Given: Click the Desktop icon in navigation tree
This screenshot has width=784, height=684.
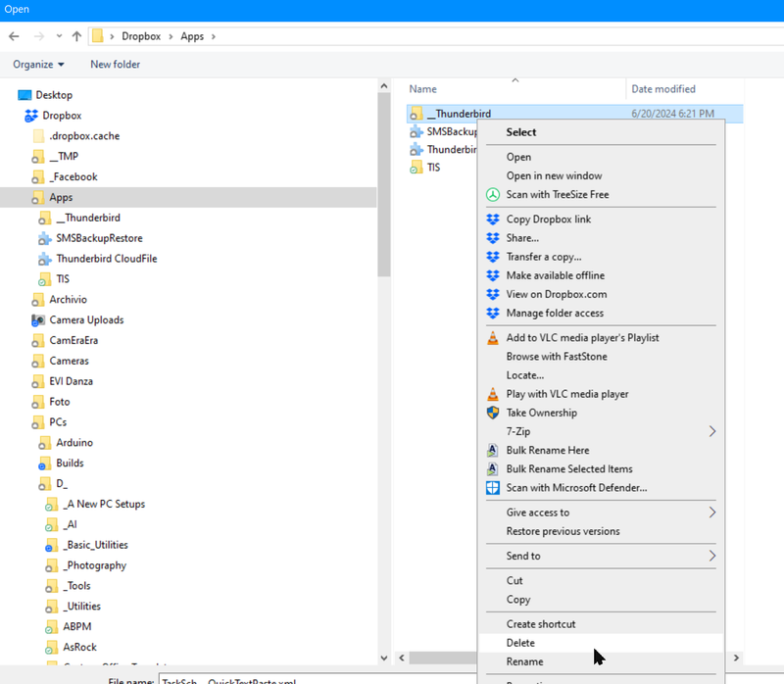Looking at the screenshot, I should point(24,95).
